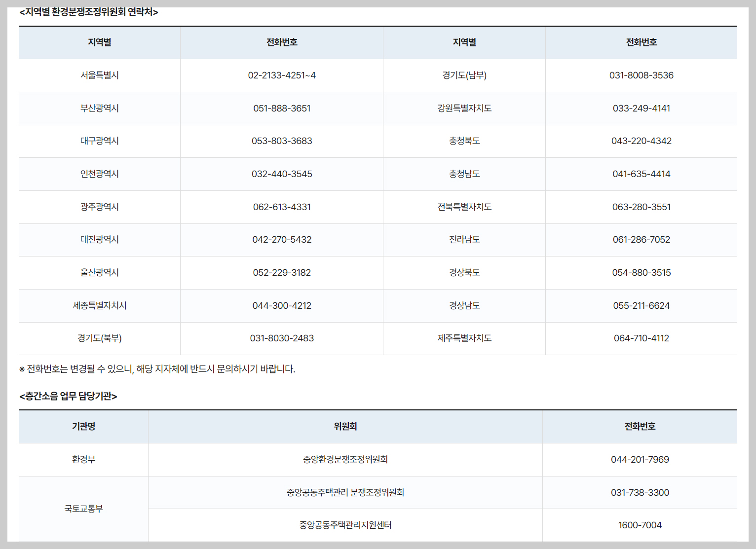Select the phone number 02-2133-4251~4

coord(281,75)
